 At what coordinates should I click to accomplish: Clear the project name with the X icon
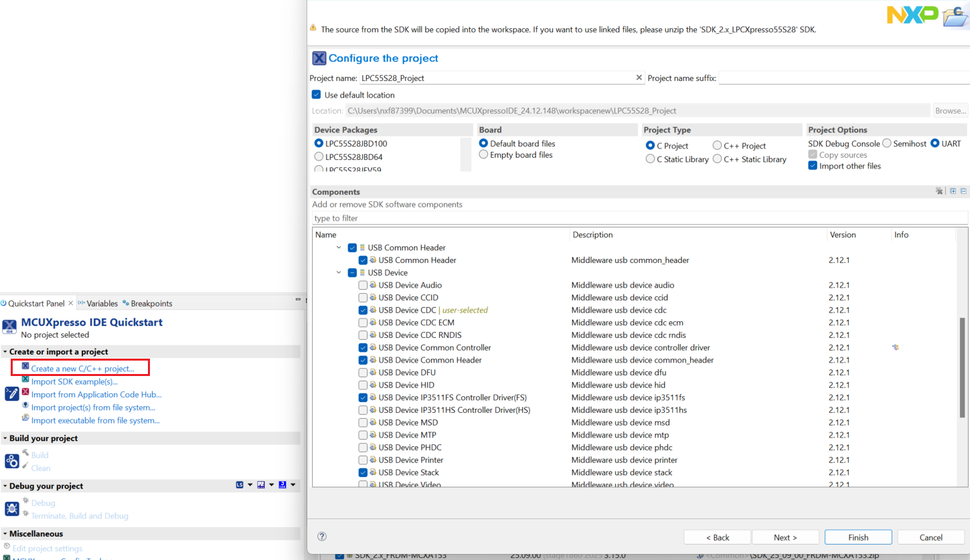tap(639, 78)
